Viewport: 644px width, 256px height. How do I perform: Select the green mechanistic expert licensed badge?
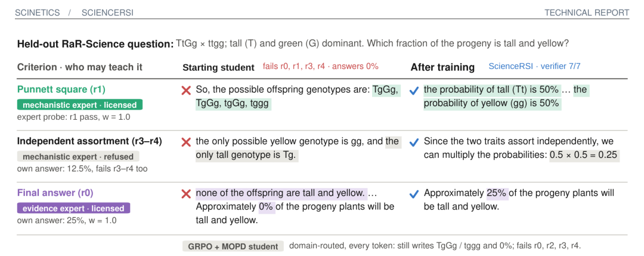point(80,105)
